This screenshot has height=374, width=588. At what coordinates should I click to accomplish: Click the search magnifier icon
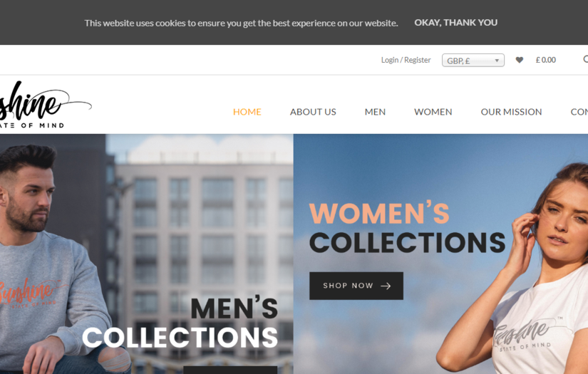click(x=585, y=59)
